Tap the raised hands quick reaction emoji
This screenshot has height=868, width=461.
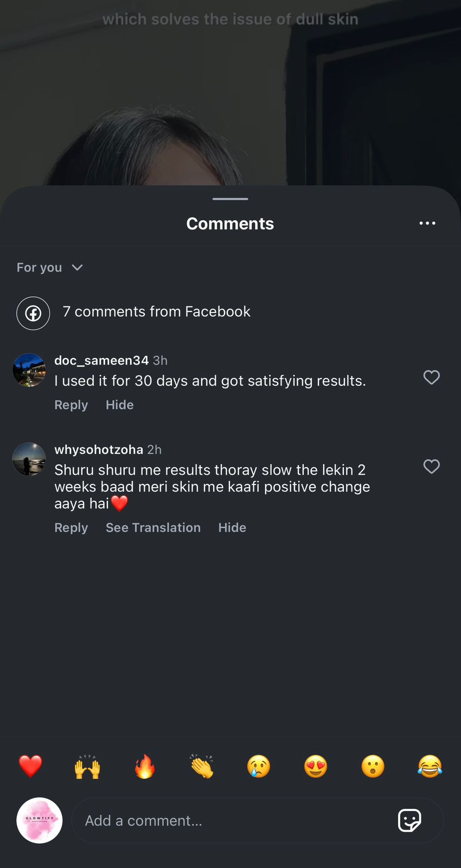pyautogui.click(x=87, y=767)
